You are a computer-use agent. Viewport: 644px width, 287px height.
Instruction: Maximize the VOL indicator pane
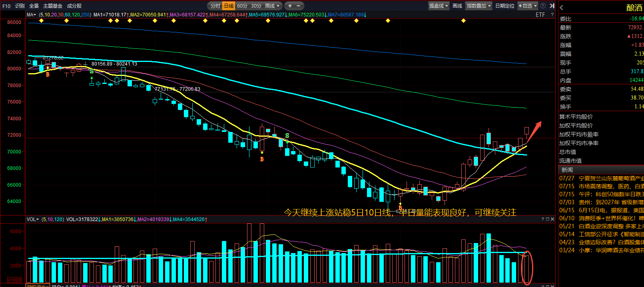(548, 219)
